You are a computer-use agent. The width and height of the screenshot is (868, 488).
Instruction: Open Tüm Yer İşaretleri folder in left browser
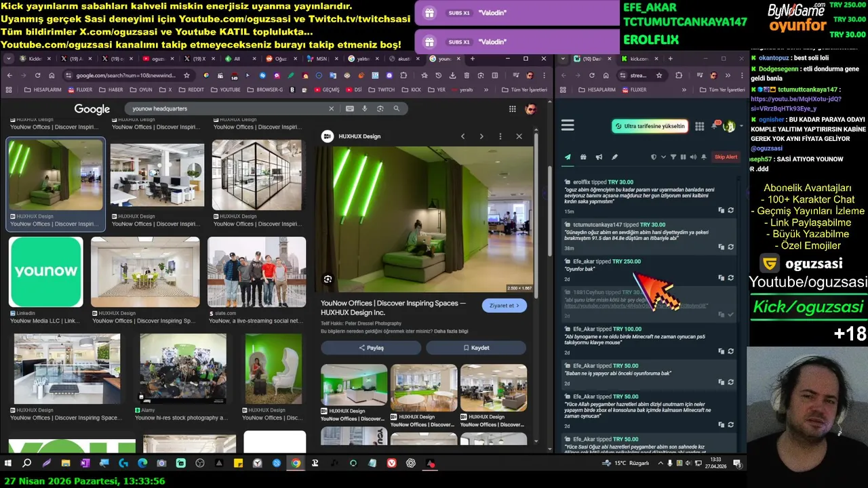(524, 89)
